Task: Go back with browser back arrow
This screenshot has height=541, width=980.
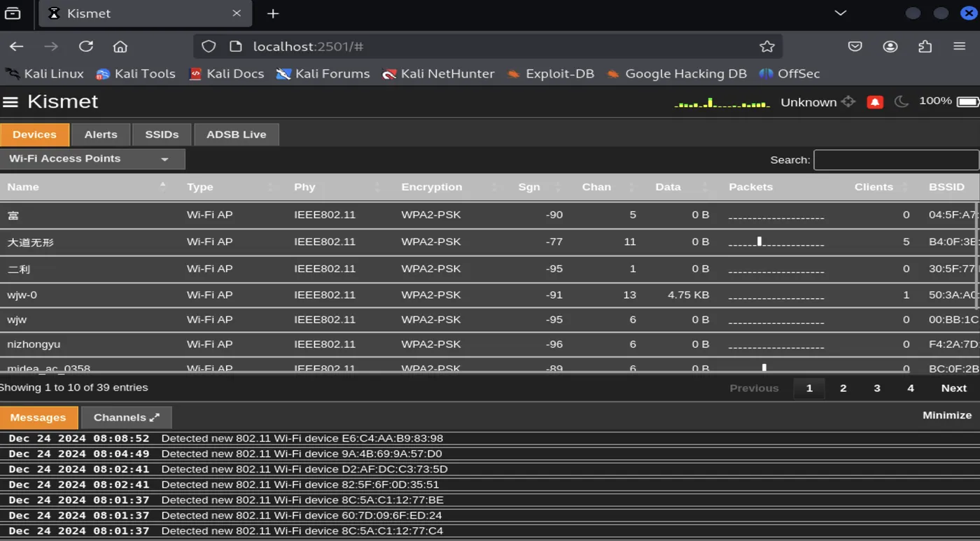Action: click(16, 46)
